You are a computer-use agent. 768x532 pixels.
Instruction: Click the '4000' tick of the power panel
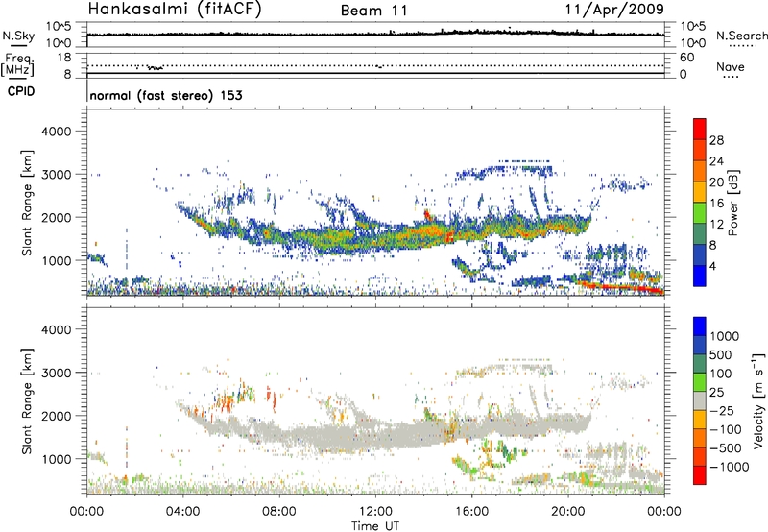(x=57, y=132)
